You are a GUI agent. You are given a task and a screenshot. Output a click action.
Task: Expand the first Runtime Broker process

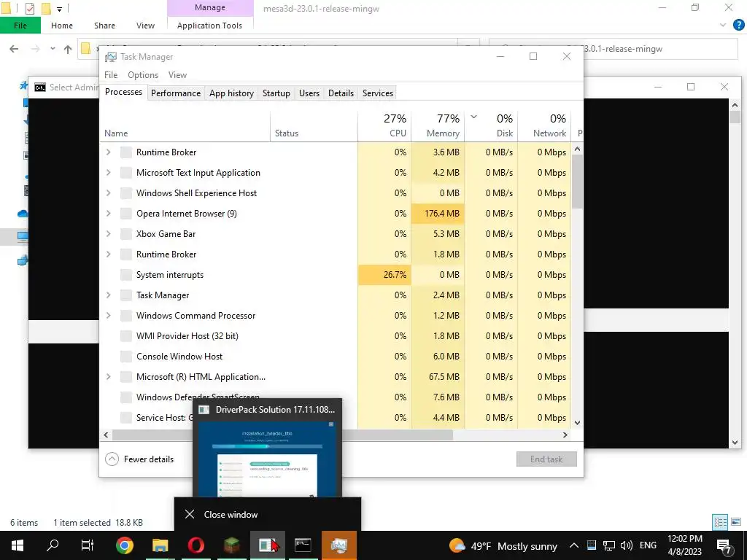coord(109,152)
